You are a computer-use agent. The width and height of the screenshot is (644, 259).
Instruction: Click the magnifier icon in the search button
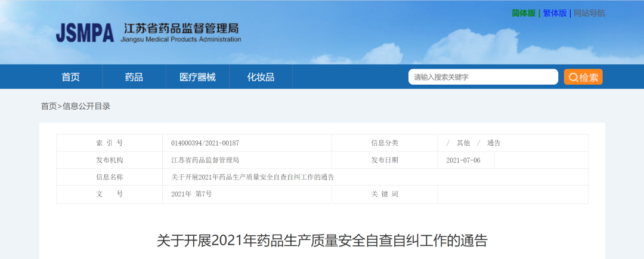pyautogui.click(x=573, y=78)
